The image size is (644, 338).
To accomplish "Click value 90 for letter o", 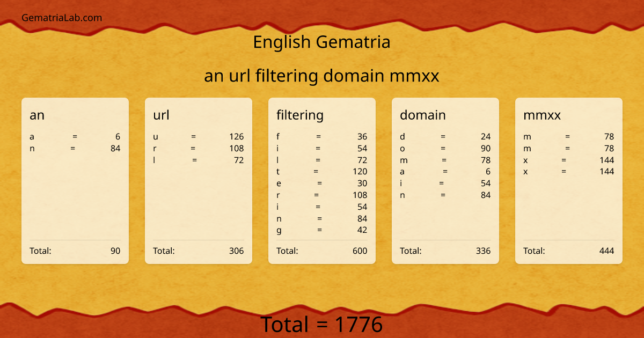I will pos(486,149).
